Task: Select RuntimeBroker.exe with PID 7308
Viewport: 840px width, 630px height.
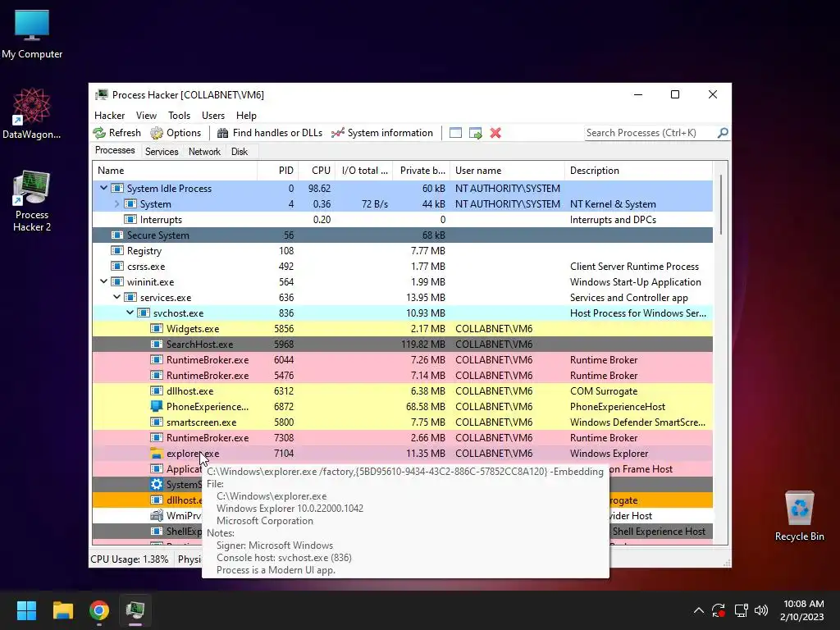Action: [402, 438]
